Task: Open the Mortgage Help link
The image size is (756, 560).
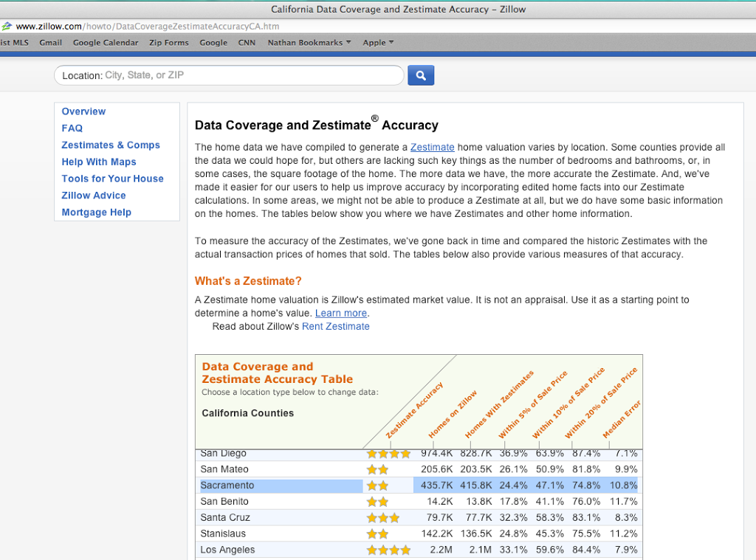Action: click(97, 212)
